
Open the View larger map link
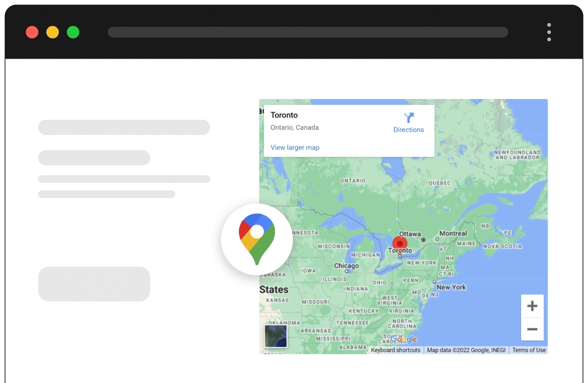294,147
